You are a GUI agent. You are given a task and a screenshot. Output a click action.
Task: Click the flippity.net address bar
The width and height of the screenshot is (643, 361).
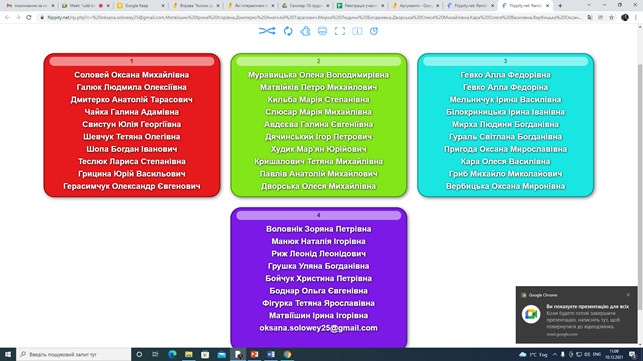coord(314,18)
